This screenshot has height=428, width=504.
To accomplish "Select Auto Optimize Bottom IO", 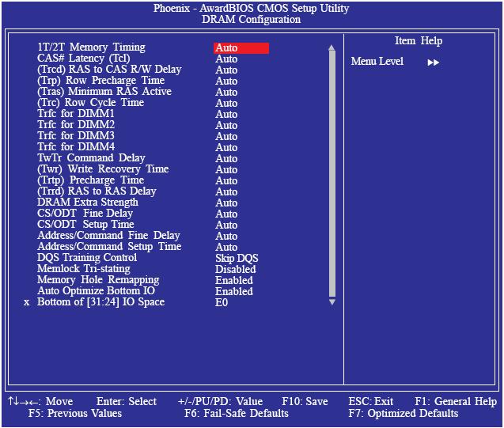I will coord(96,291).
